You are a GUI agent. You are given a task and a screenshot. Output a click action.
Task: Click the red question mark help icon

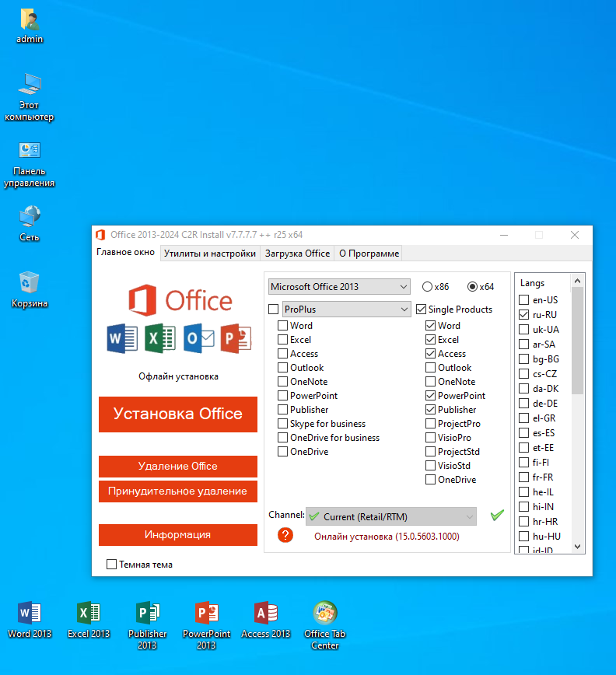pyautogui.click(x=285, y=535)
